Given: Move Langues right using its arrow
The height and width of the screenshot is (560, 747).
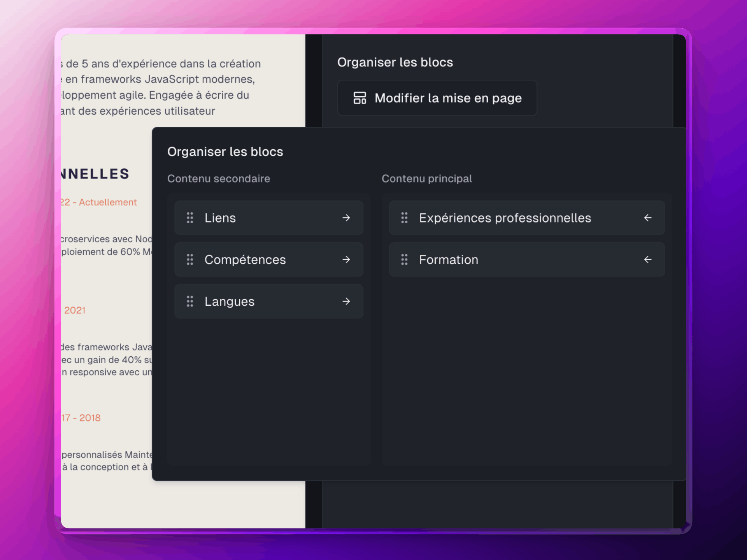Looking at the screenshot, I should click(x=346, y=301).
